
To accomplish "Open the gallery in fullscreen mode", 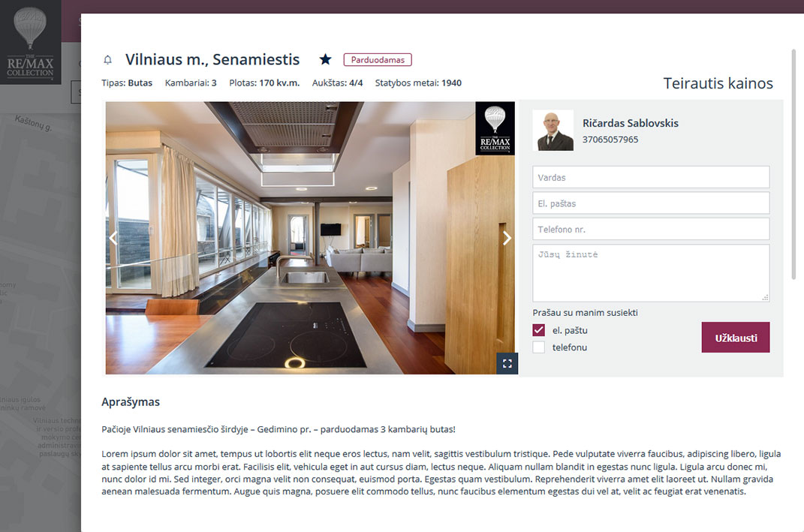I will pos(507,363).
